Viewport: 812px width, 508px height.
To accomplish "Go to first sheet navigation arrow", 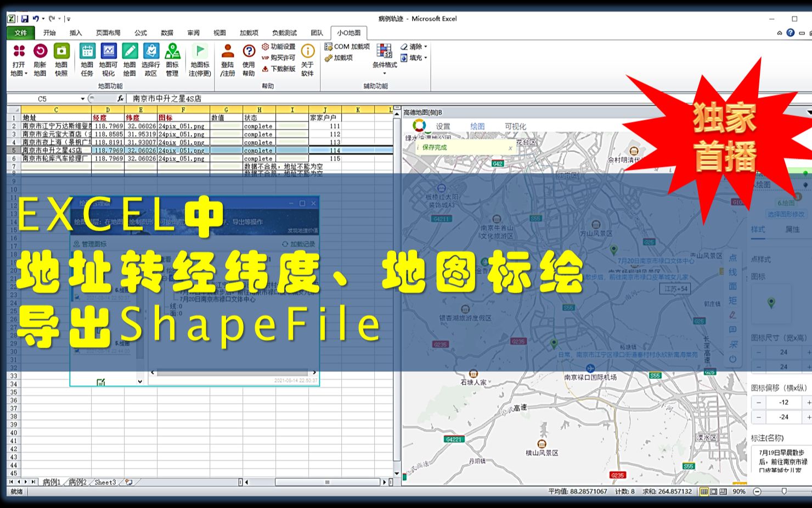I will pos(11,482).
